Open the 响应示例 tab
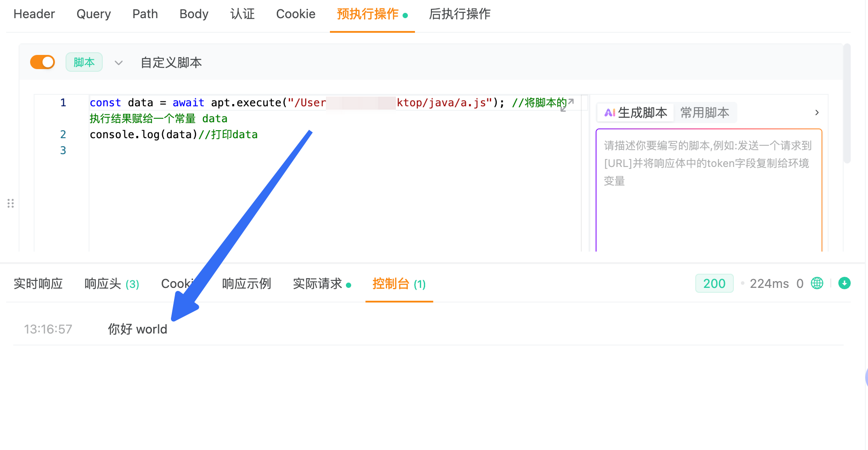 (x=247, y=283)
